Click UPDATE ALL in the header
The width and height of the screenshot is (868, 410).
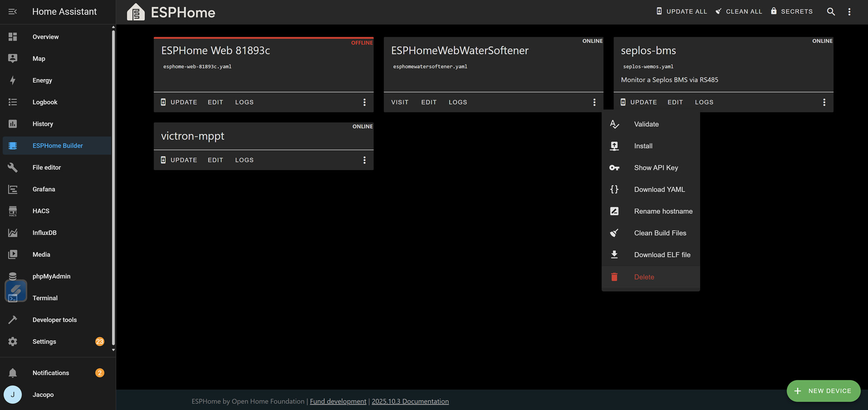681,12
